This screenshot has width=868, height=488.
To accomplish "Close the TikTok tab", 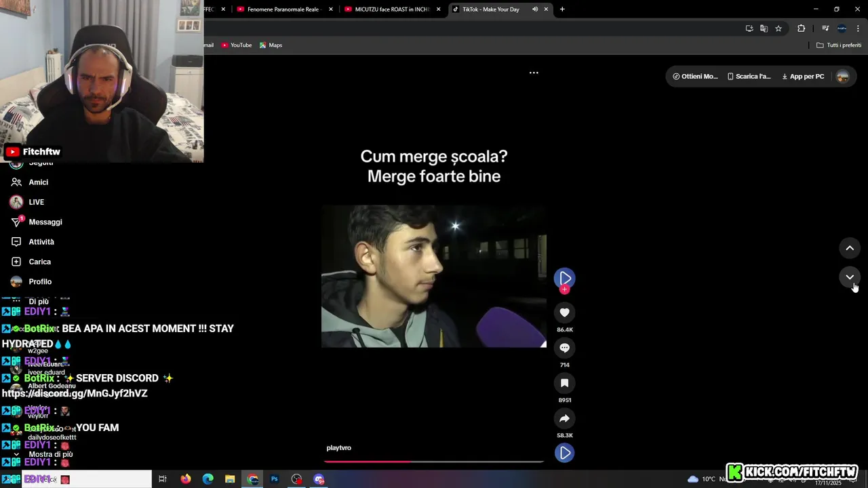I will coord(546,9).
